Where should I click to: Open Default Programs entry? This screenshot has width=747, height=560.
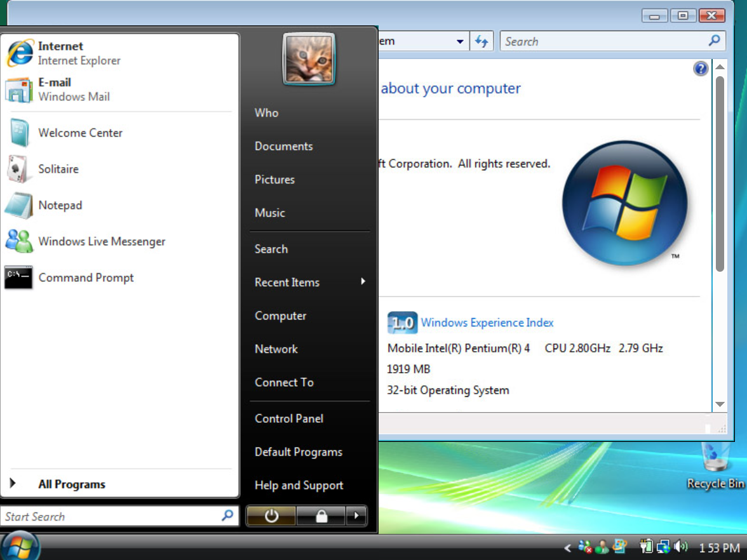tap(299, 452)
